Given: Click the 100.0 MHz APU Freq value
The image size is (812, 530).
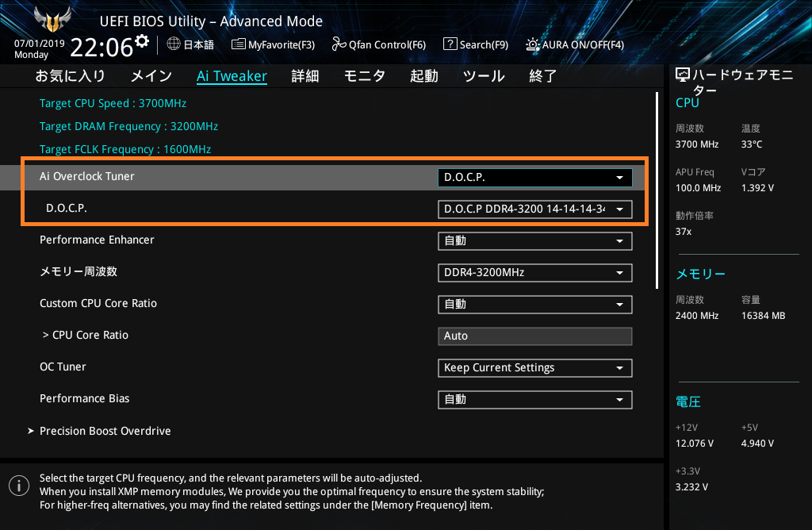Looking at the screenshot, I should click(698, 188).
